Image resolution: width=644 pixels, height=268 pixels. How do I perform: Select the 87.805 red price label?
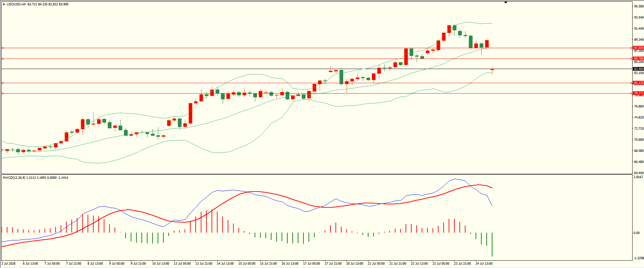(639, 48)
